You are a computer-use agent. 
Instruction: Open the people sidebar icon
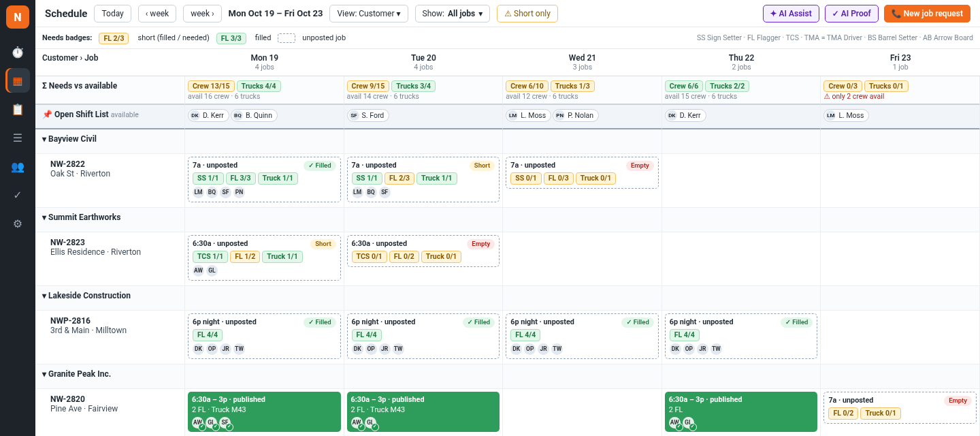tap(18, 166)
